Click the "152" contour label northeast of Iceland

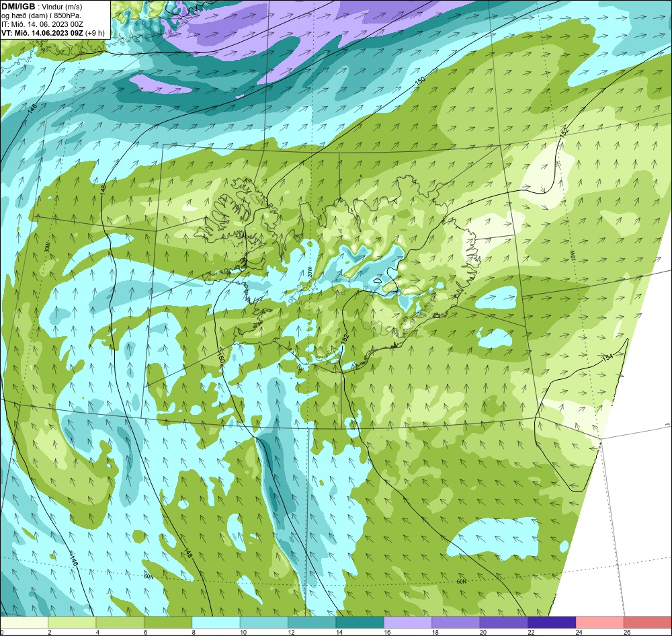[x=564, y=132]
